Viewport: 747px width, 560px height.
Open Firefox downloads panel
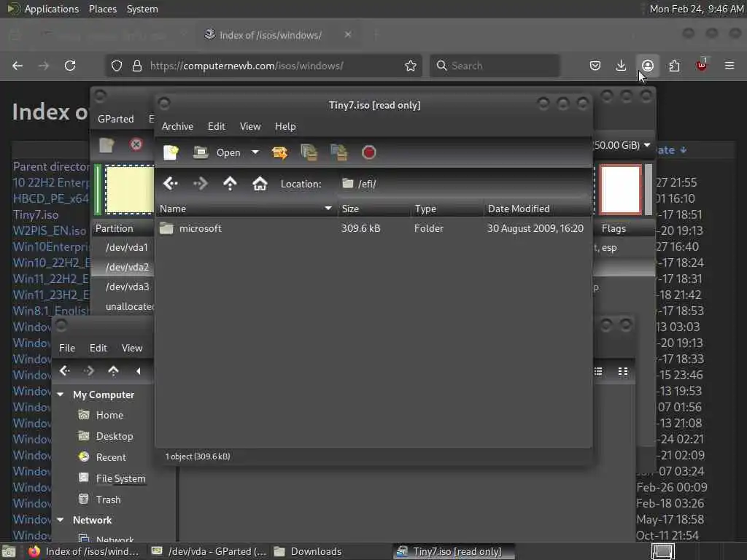(622, 66)
